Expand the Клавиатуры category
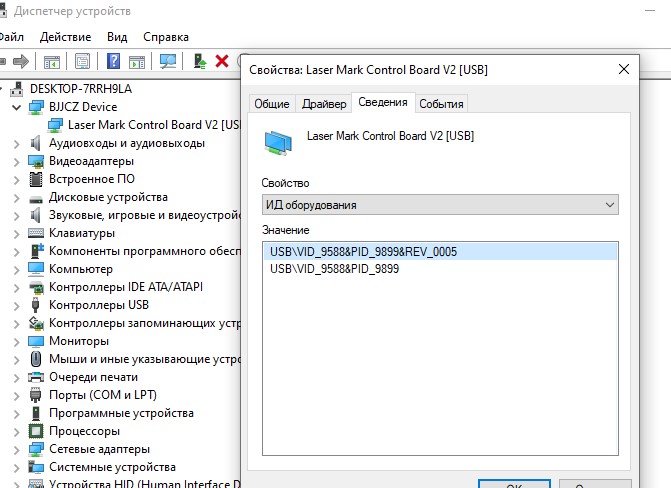 click(x=16, y=234)
